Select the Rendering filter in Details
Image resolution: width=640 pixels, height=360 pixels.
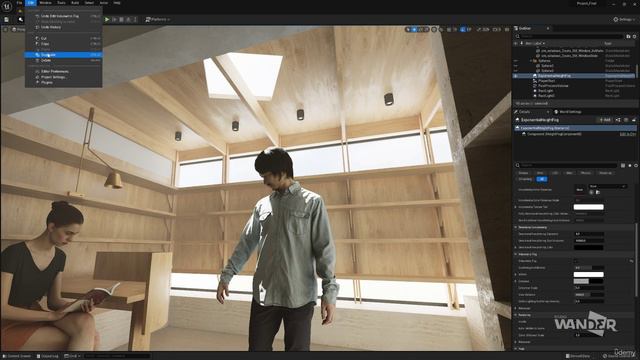605,173
